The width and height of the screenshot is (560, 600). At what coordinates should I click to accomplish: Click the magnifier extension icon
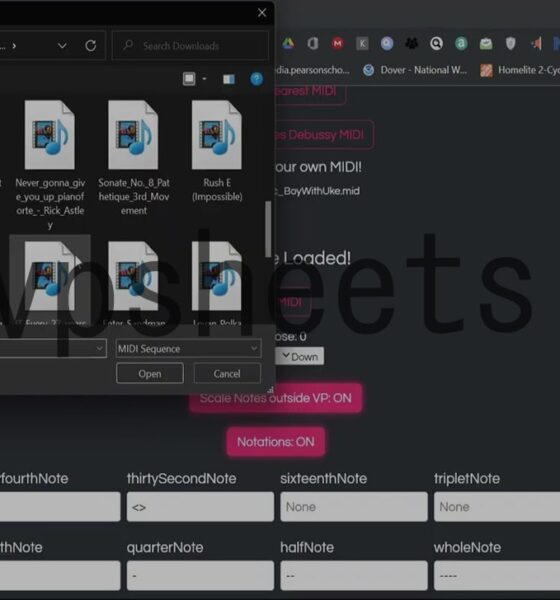coord(436,44)
